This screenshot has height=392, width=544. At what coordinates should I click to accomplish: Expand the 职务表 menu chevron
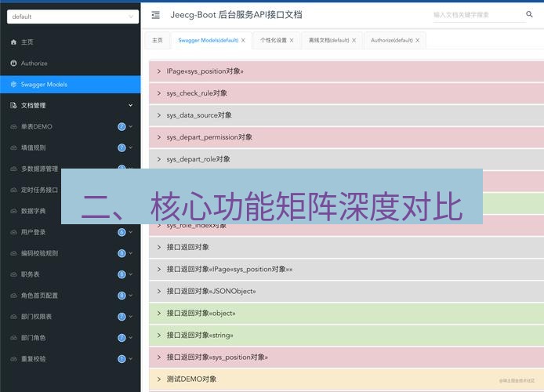[131, 274]
